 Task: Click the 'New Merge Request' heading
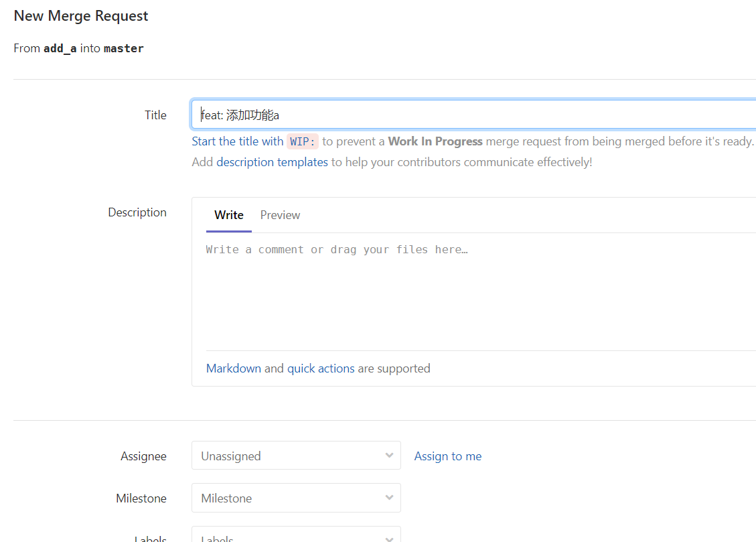point(81,16)
